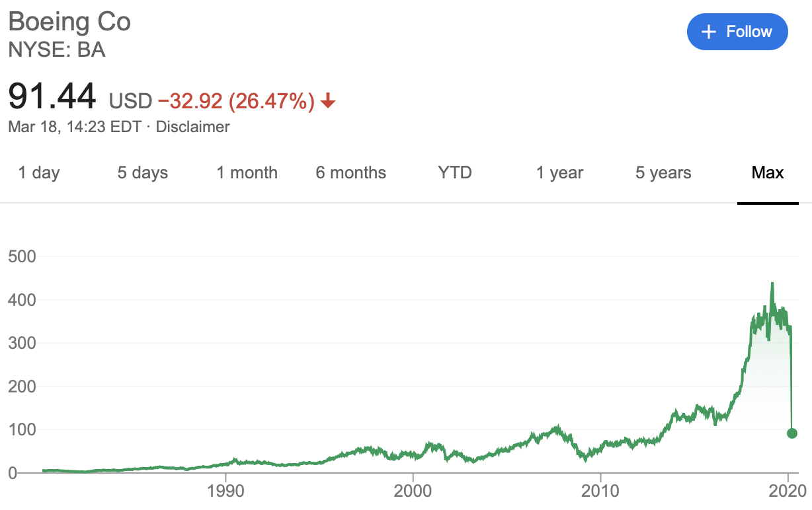Click the 91.44 price value
Image resolution: width=812 pixels, height=510 pixels.
(53, 96)
